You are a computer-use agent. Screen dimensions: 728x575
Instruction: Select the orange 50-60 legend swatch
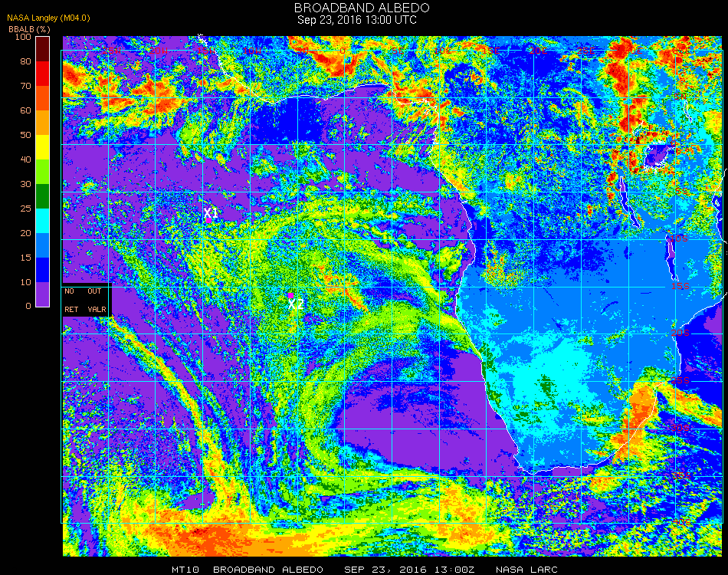[x=42, y=123]
